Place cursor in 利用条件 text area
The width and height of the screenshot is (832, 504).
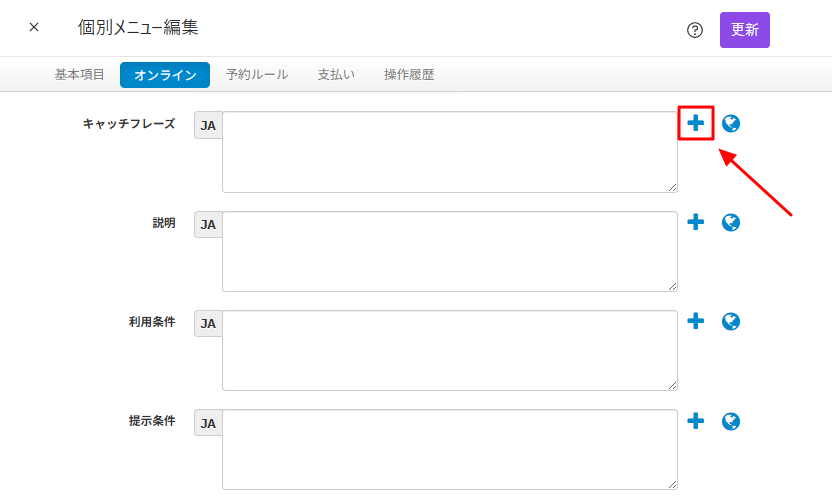pos(449,350)
